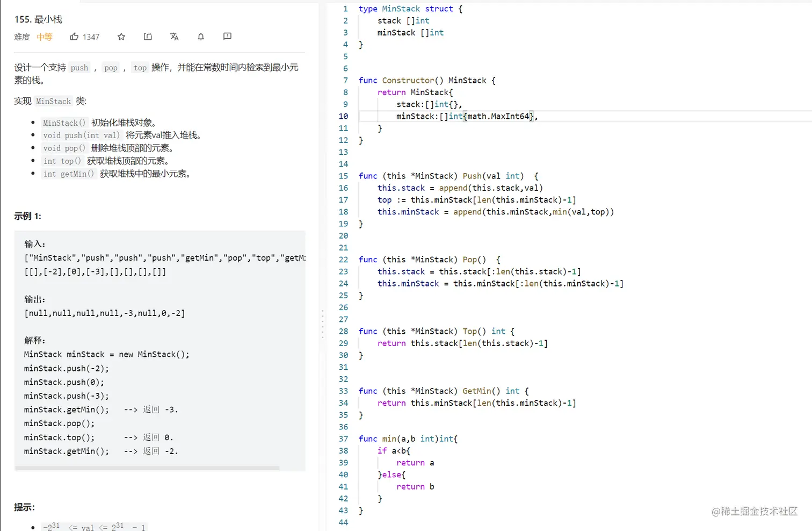Place cursor on return MinStack{ line
The image size is (812, 531).
(x=415, y=92)
